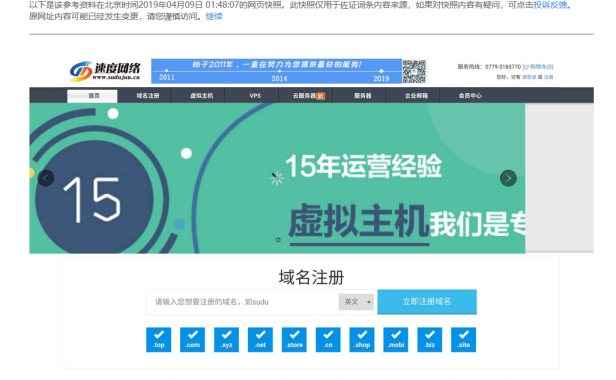This screenshot has height=380, width=616.
Task: Open the 云服务器 navigation item
Action: pyautogui.click(x=308, y=95)
